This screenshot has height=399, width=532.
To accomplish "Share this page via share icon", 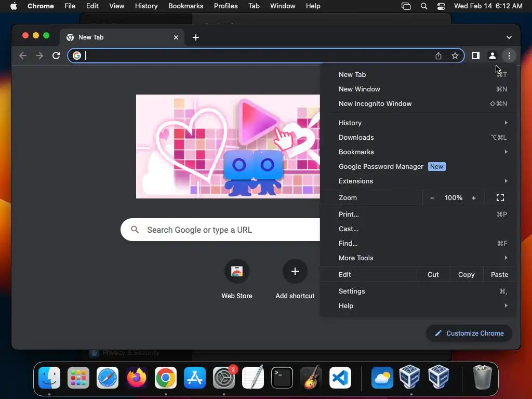I will click(x=438, y=56).
